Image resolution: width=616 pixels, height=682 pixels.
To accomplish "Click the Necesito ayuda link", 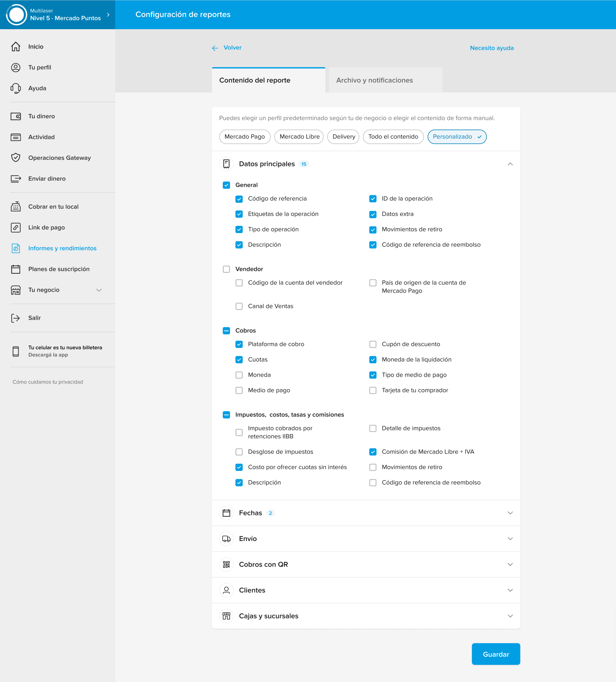I will click(x=492, y=48).
